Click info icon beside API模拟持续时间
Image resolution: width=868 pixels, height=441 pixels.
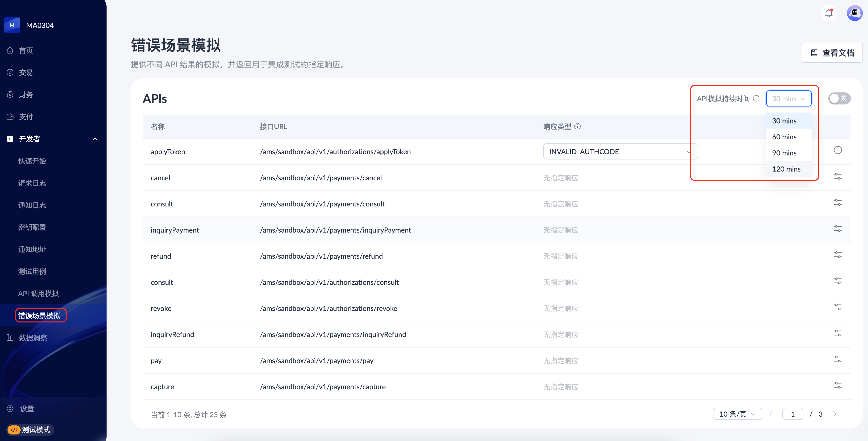pyautogui.click(x=756, y=98)
